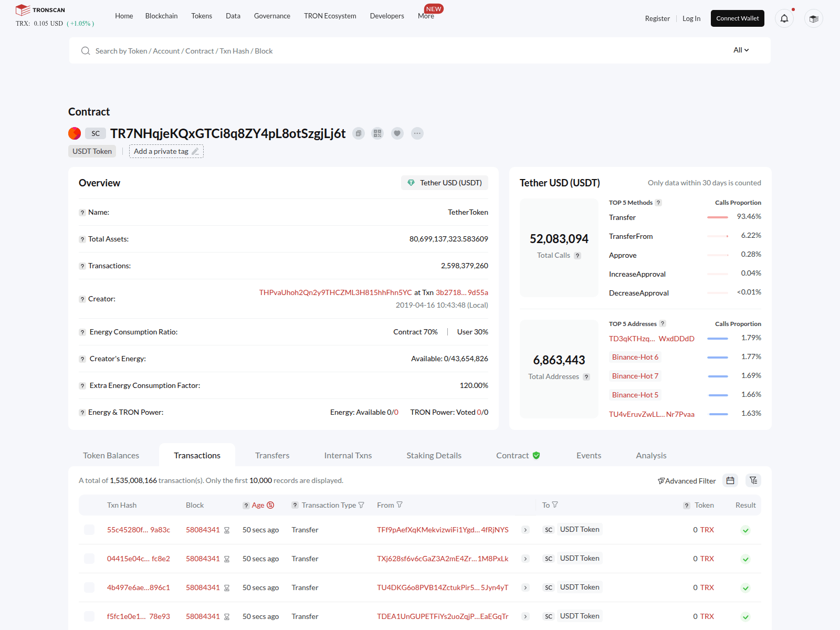Viewport: 840px width, 630px height.
Task: Filter by Transaction Type funnel icon
Action: tap(361, 505)
